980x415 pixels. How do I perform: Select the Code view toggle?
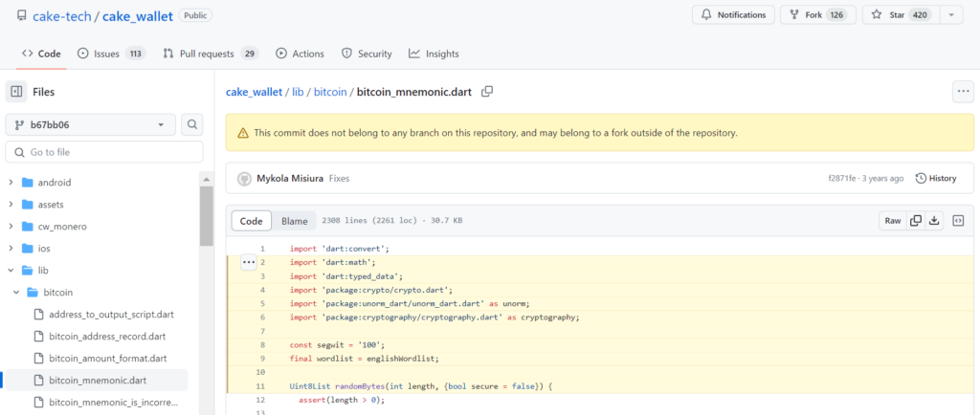(x=252, y=221)
